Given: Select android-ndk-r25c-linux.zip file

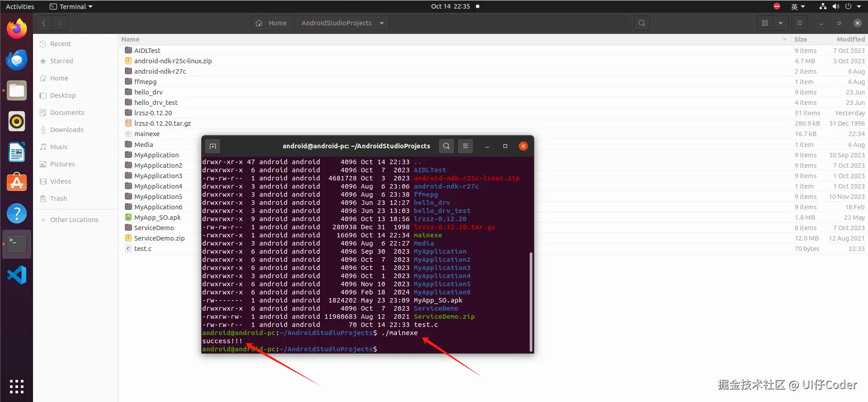Looking at the screenshot, I should coord(493,61).
